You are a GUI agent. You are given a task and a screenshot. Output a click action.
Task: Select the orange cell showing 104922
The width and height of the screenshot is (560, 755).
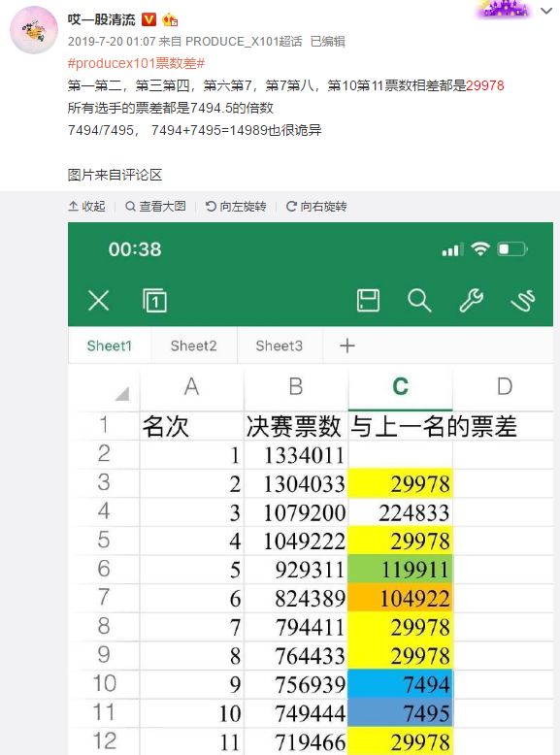[x=400, y=598]
